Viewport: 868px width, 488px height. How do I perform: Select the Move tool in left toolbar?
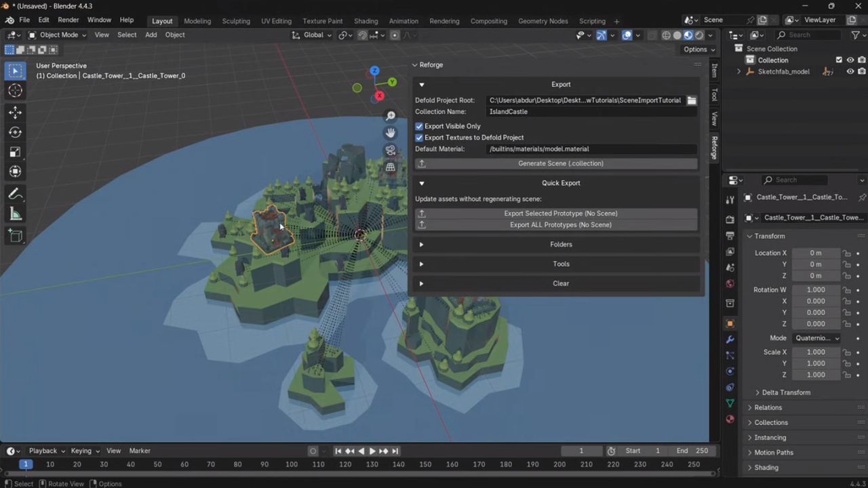(15, 113)
